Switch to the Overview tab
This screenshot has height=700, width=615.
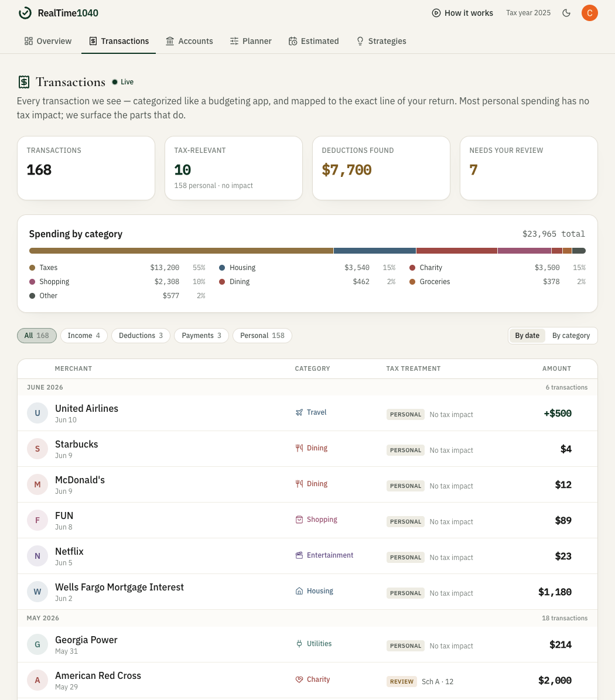tap(48, 41)
